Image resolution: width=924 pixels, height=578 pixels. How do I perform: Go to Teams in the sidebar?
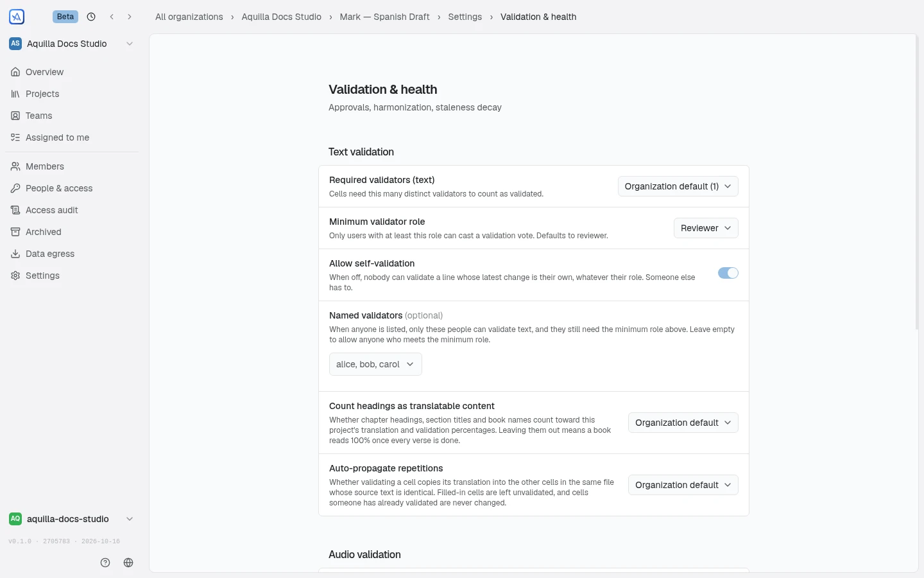click(72, 116)
